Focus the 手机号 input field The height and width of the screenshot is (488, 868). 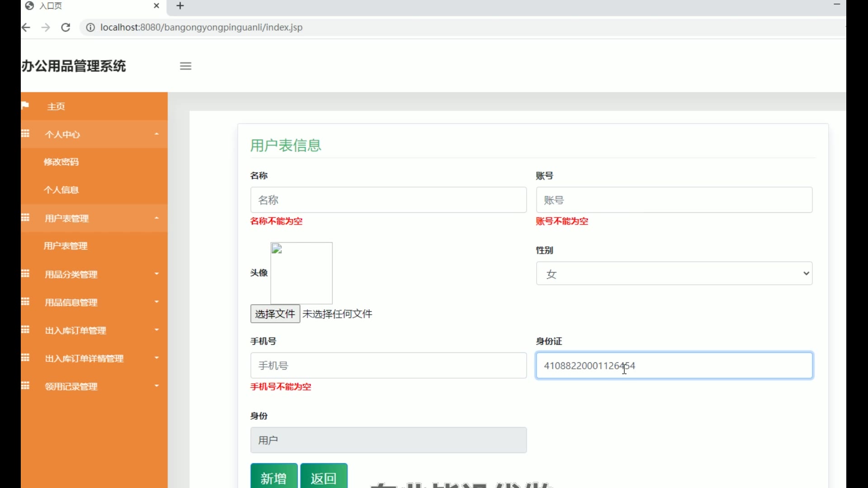click(388, 365)
